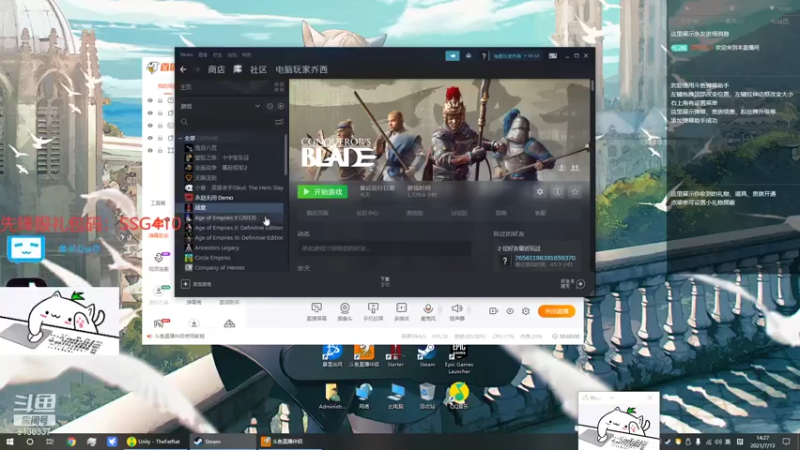The image size is (800, 450).
Task: Show game info via the circled i icon
Action: coord(557,192)
